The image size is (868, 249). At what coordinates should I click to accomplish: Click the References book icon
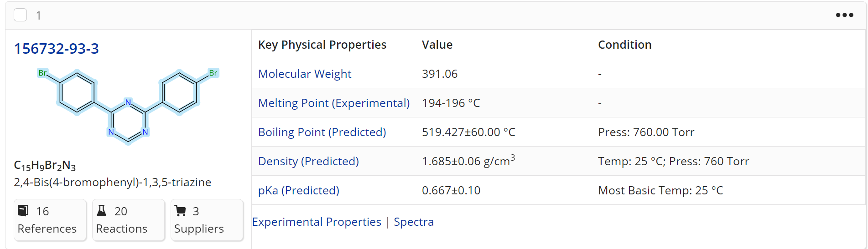click(23, 210)
